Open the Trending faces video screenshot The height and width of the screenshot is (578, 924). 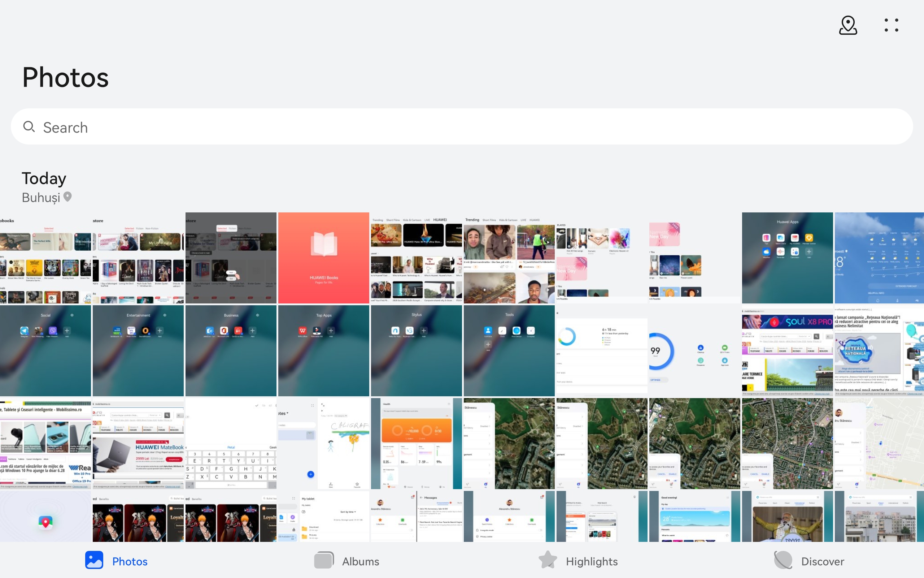tap(509, 258)
